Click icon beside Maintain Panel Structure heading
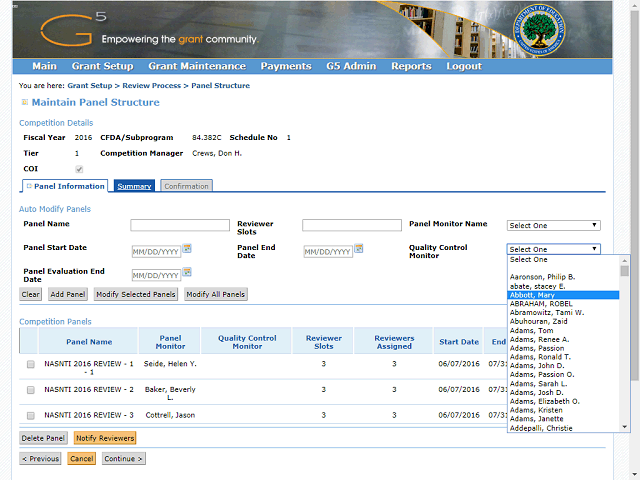Screen dimensions: 640x480 pos(24,102)
